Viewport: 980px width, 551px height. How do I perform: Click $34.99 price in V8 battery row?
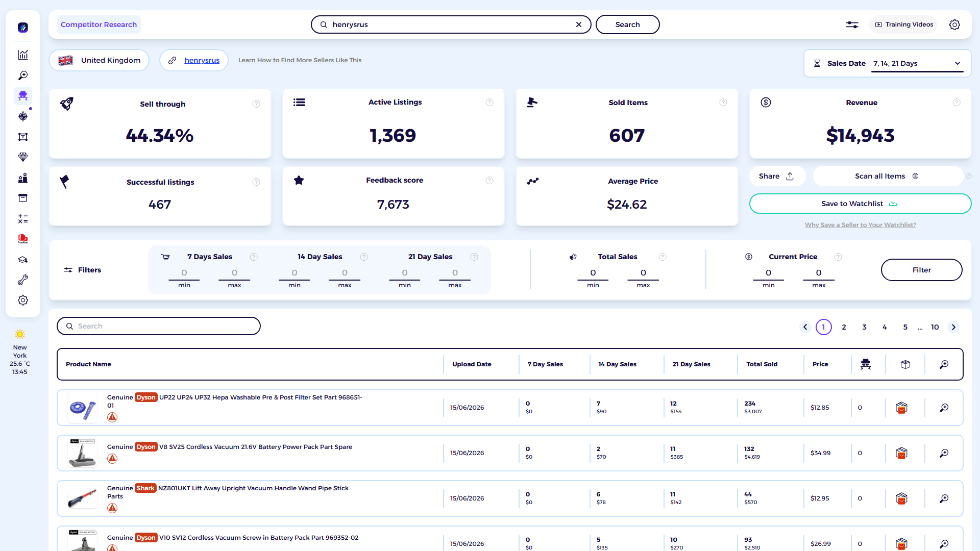(x=820, y=453)
